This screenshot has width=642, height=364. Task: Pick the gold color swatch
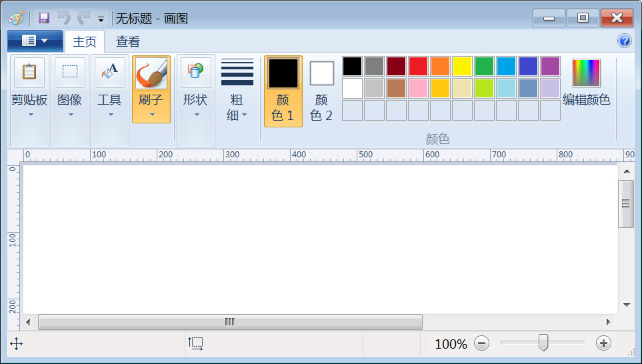(x=440, y=89)
